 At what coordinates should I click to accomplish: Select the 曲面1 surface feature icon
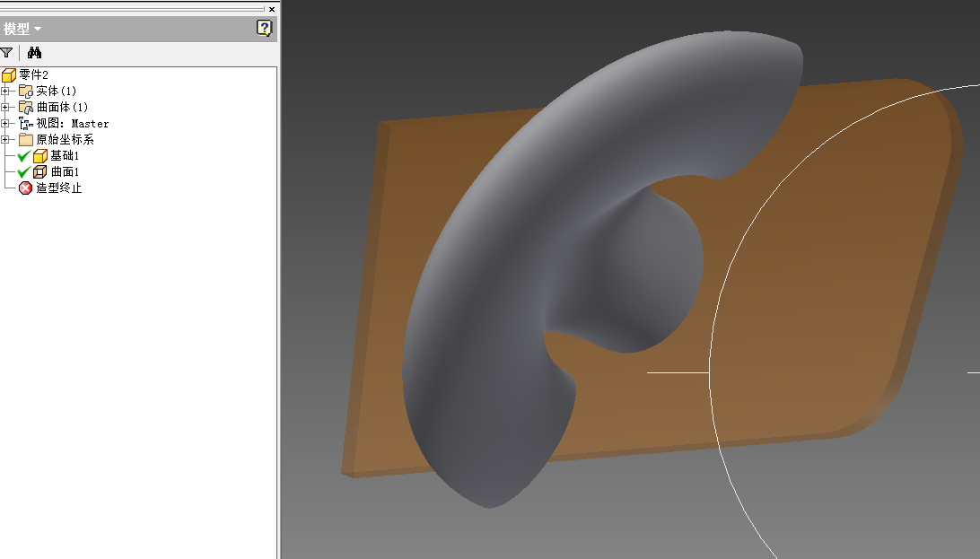[x=38, y=171]
